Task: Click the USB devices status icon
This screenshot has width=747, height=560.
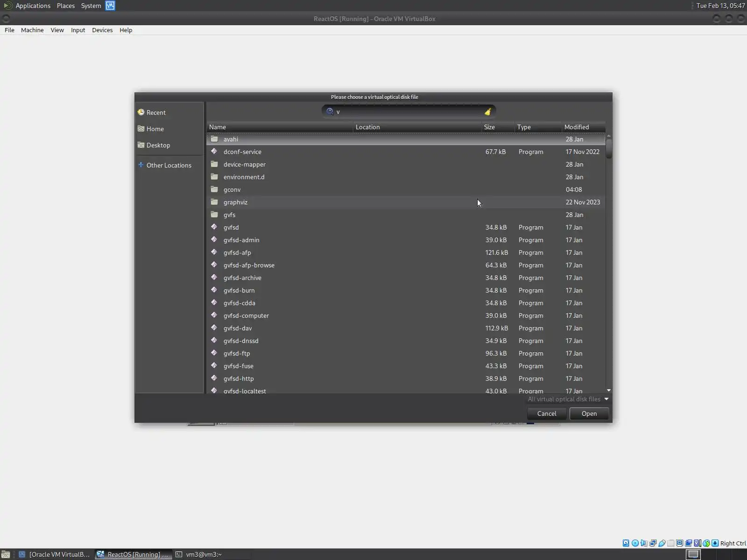Action: click(x=662, y=543)
